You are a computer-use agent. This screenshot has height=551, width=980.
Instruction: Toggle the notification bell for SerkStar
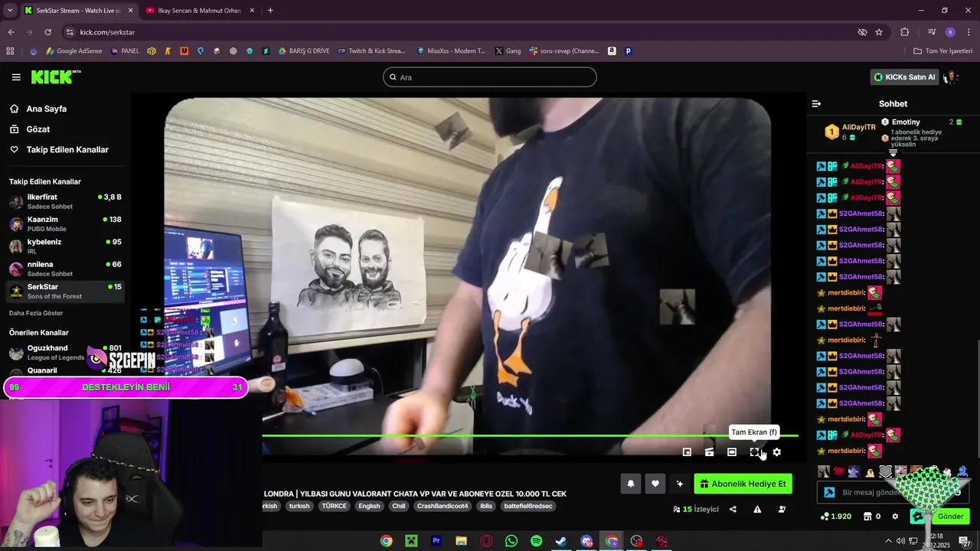coord(631,484)
